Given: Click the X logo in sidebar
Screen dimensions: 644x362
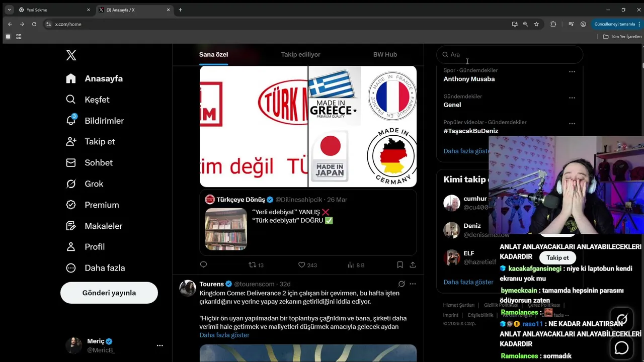Looking at the screenshot, I should (x=71, y=55).
